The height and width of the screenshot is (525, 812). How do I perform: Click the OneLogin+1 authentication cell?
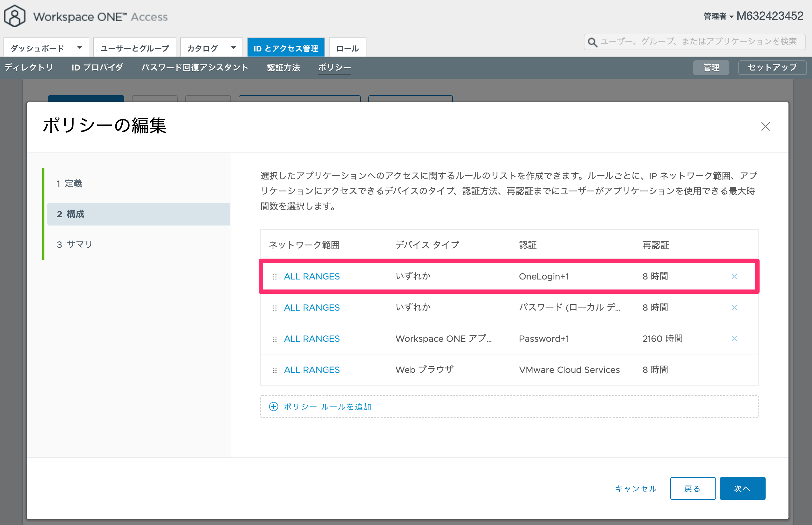(543, 277)
